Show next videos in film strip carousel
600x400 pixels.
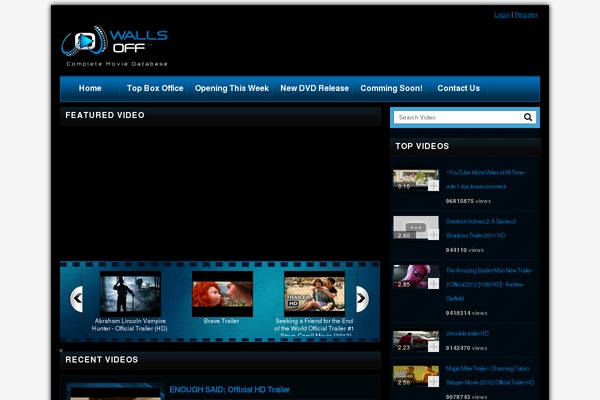[362, 299]
